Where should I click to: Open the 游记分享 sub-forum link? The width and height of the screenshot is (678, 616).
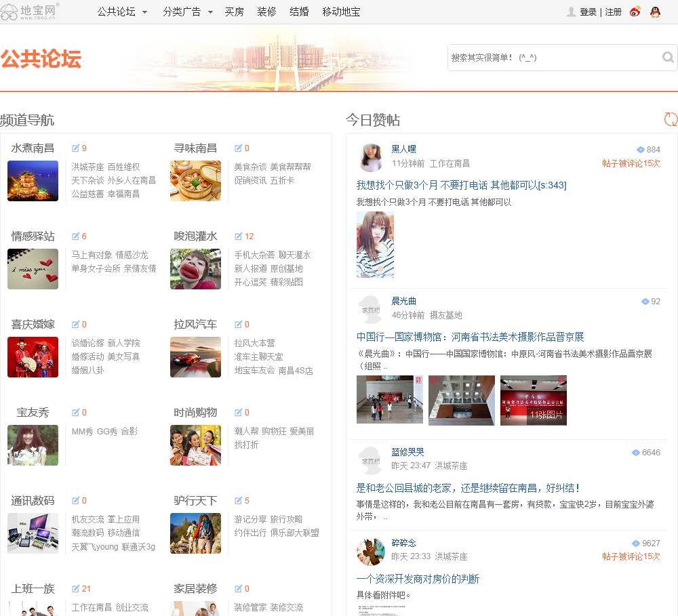pyautogui.click(x=250, y=519)
